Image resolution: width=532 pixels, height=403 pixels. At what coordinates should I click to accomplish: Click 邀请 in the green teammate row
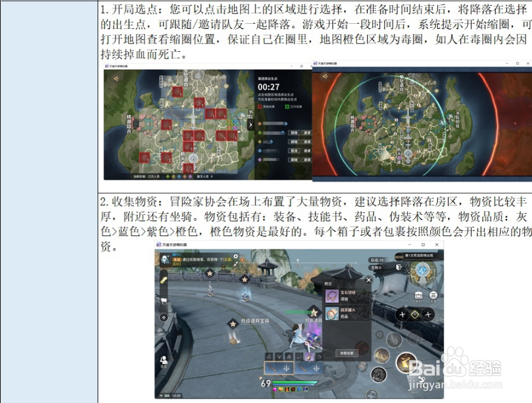click(307, 133)
